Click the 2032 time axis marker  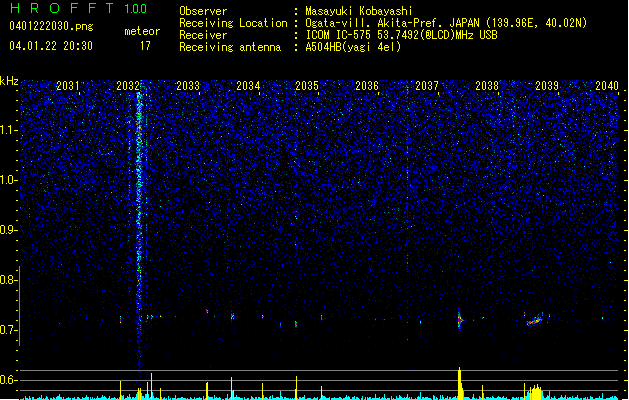pyautogui.click(x=128, y=86)
